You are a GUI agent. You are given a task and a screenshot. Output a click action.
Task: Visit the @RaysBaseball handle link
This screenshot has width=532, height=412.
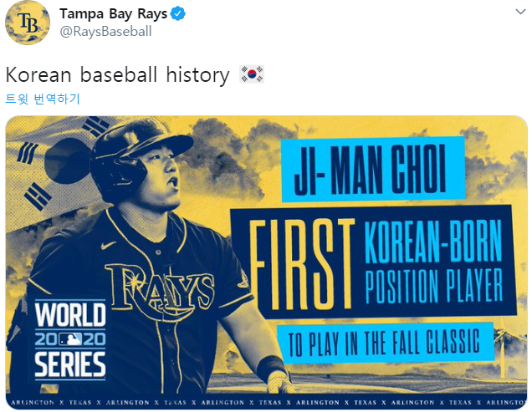coord(105,32)
